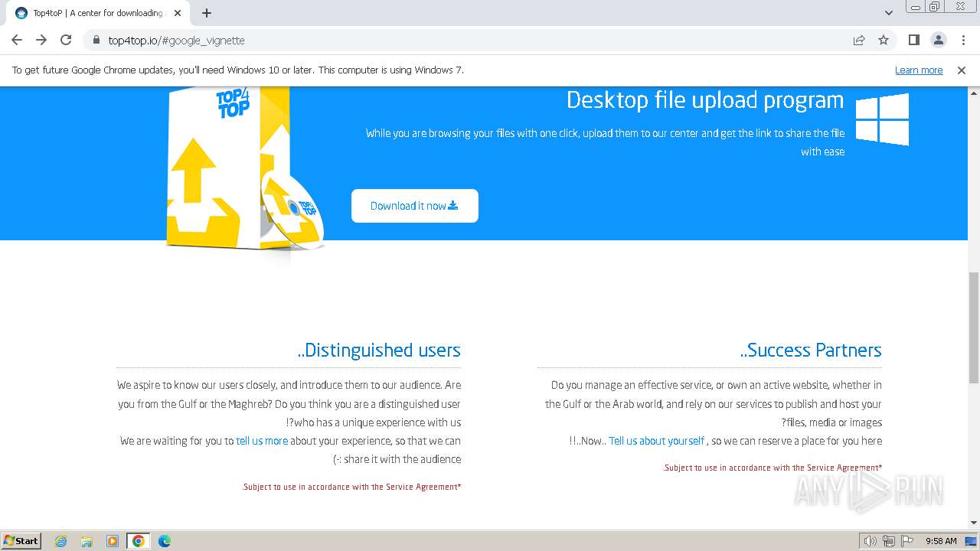This screenshot has height=551, width=980.
Task: Open volume control in system tray
Action: [x=871, y=541]
